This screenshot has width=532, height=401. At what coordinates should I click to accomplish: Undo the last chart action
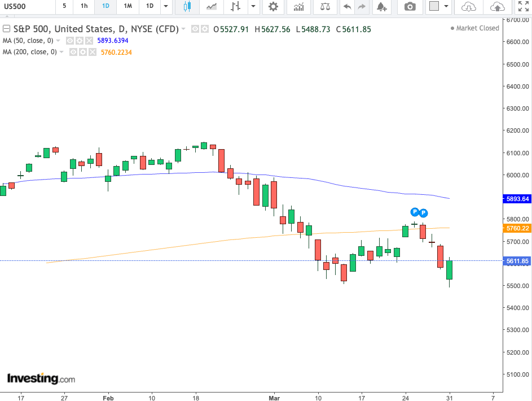click(346, 7)
